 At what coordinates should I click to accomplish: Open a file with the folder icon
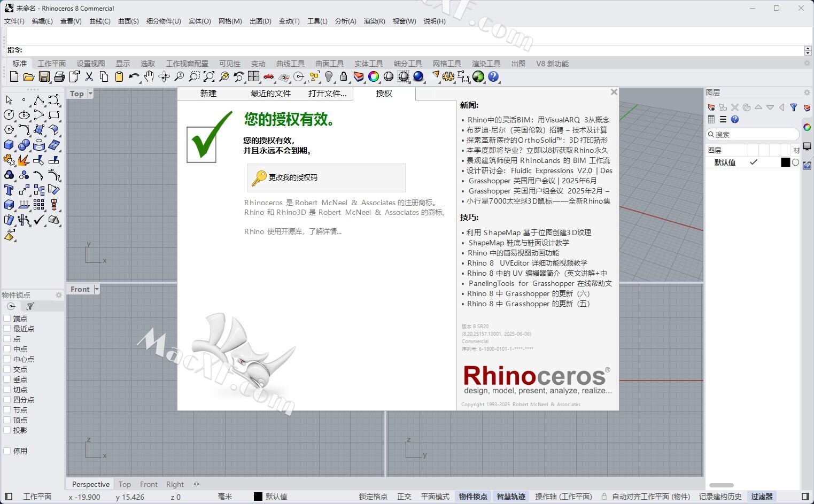[x=29, y=77]
